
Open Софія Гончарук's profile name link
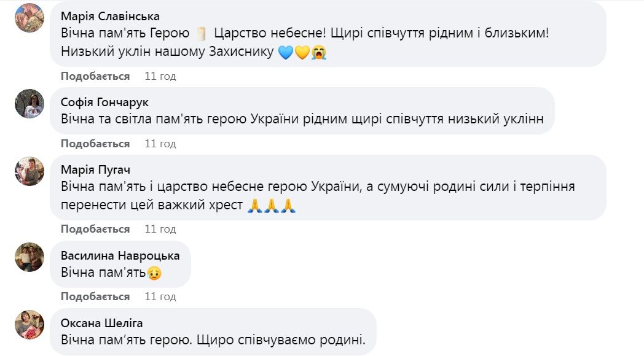tap(104, 102)
